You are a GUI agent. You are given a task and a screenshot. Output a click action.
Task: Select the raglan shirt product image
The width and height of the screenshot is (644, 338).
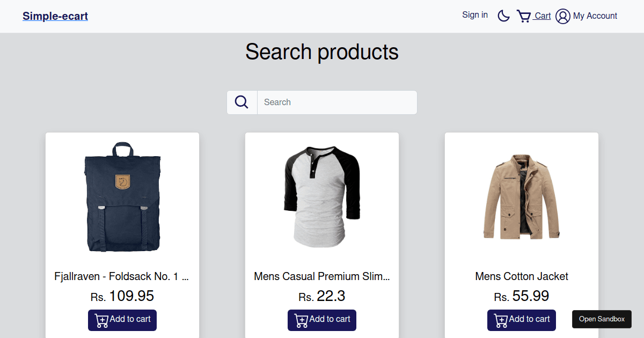(x=322, y=196)
